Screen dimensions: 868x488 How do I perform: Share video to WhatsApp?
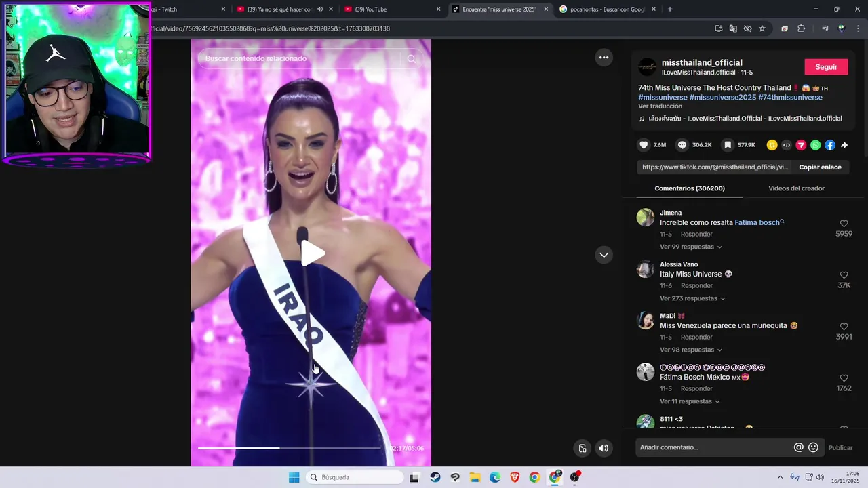(815, 145)
